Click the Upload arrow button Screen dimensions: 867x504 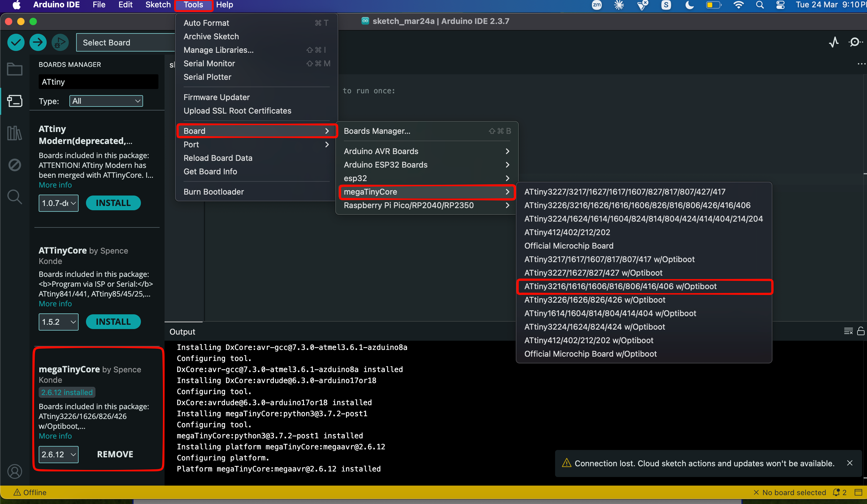[x=38, y=42]
